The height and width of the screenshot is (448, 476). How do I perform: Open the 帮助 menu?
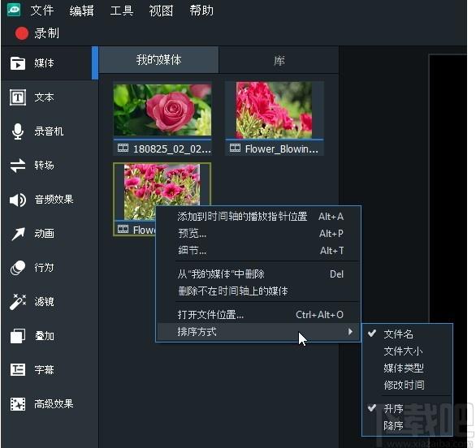point(201,11)
